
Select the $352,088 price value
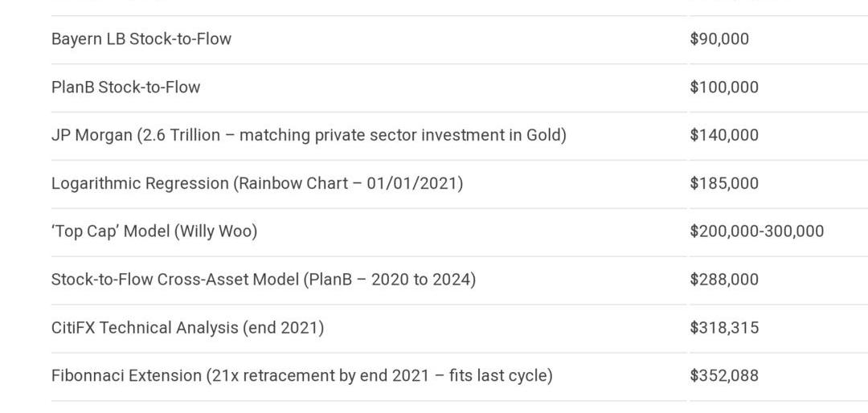pyautogui.click(x=724, y=375)
